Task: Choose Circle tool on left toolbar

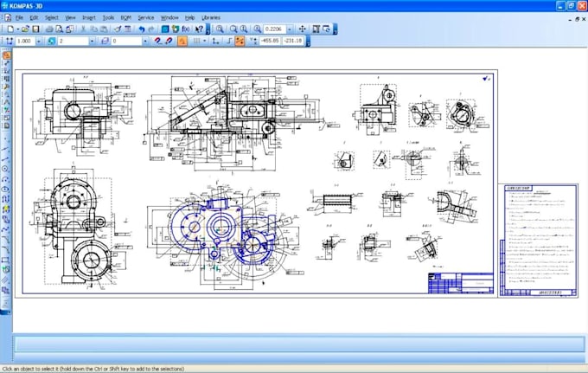Action: point(6,169)
